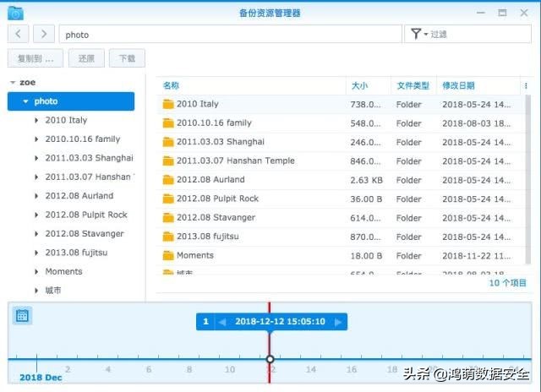Expand 2010 Italy in the tree
Screen dimensions: 541x392
[36, 120]
